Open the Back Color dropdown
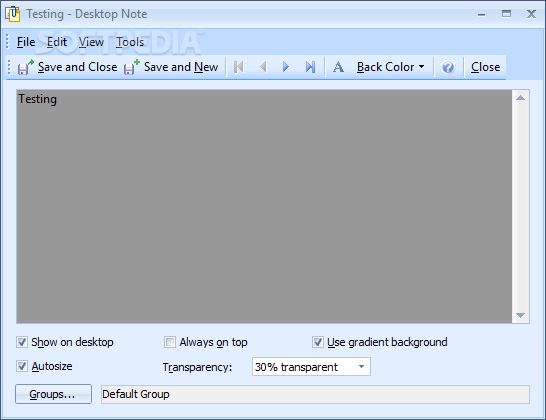Screen dimensions: 546x420 tap(391, 67)
